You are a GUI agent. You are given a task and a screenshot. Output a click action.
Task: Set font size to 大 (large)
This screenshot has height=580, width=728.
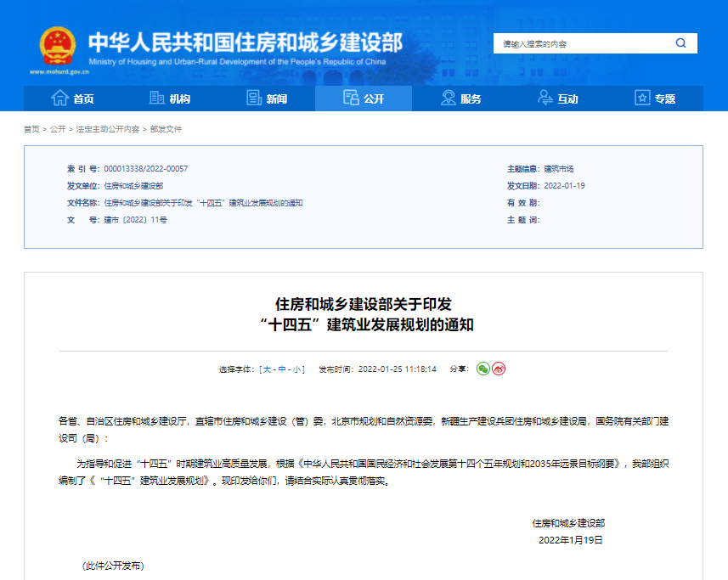coord(268,369)
